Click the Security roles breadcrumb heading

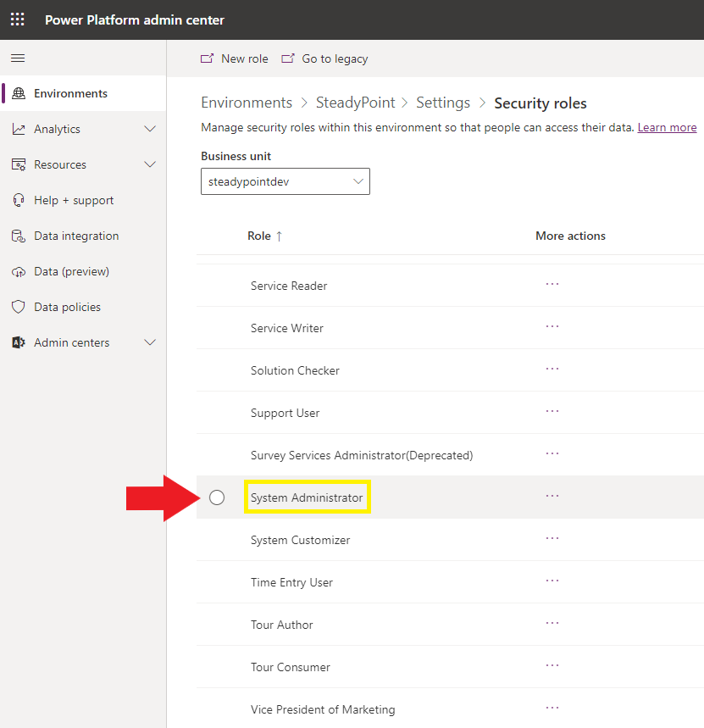coord(540,103)
